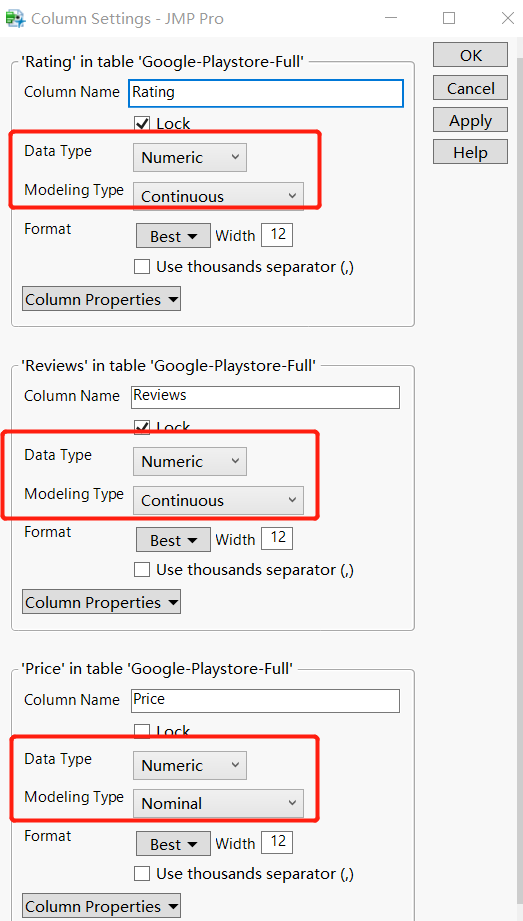Viewport: 523px width, 921px height.
Task: Click Width field for Reviews column
Action: coord(277,537)
